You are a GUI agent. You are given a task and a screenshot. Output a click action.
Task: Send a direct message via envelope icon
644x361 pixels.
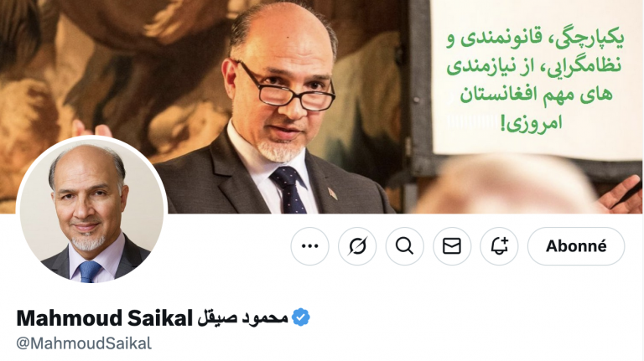452,246
